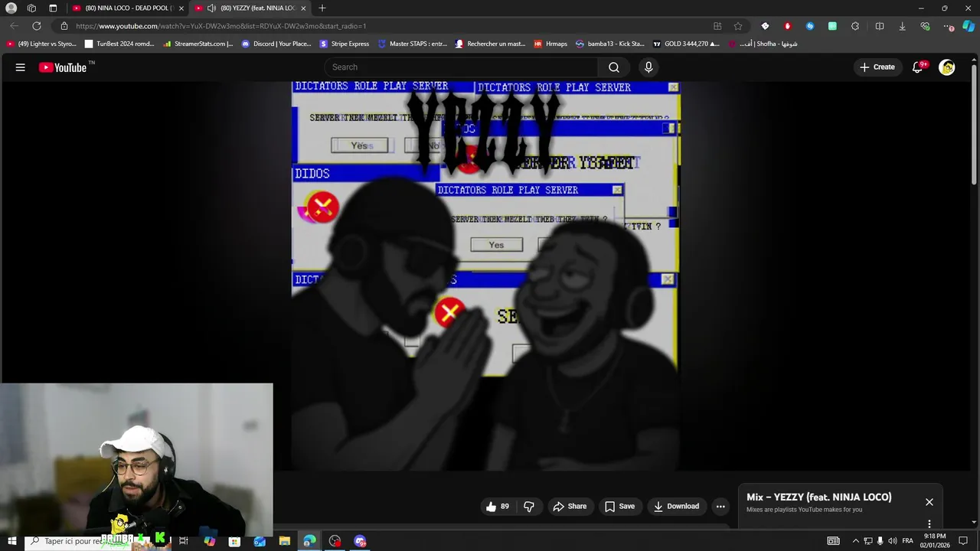Screen dimensions: 980x551
Task: Open Master STAPS bookmark
Action: [412, 44]
